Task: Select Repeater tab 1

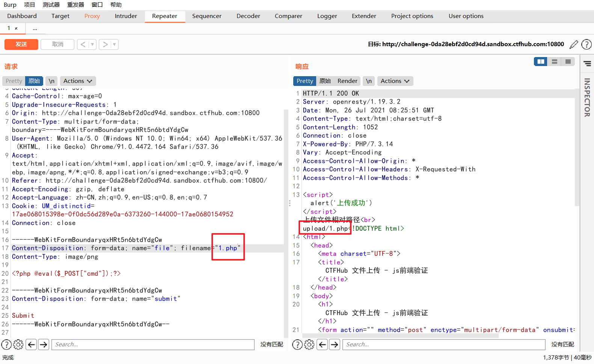Action: click(9, 28)
